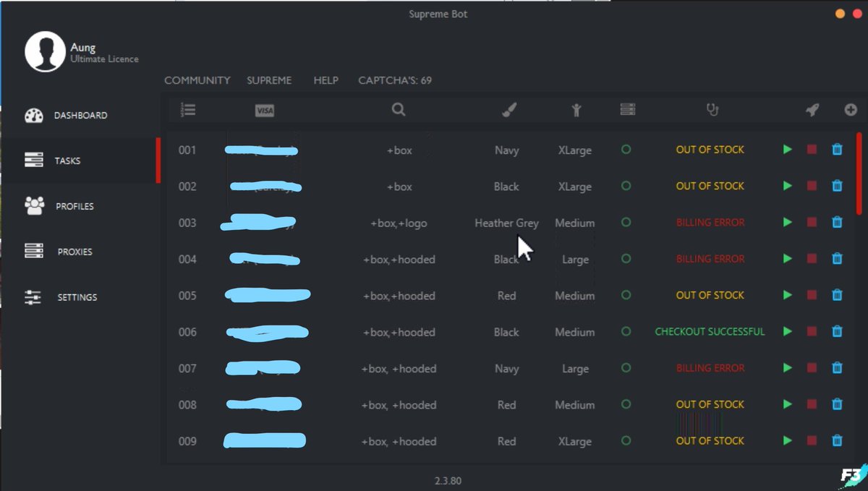
Task: Delete task 009
Action: (x=837, y=440)
